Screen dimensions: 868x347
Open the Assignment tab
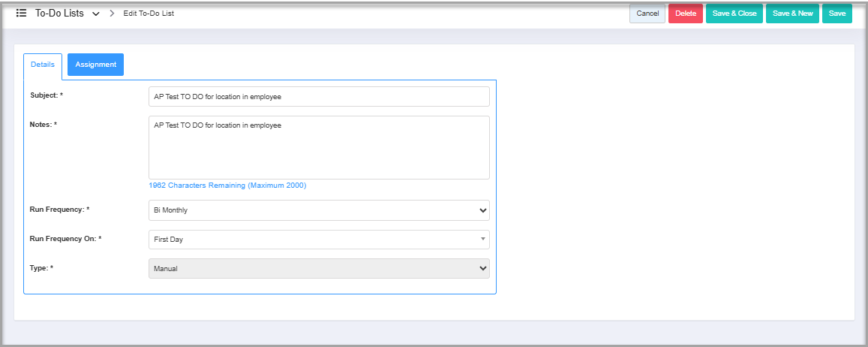tap(95, 65)
